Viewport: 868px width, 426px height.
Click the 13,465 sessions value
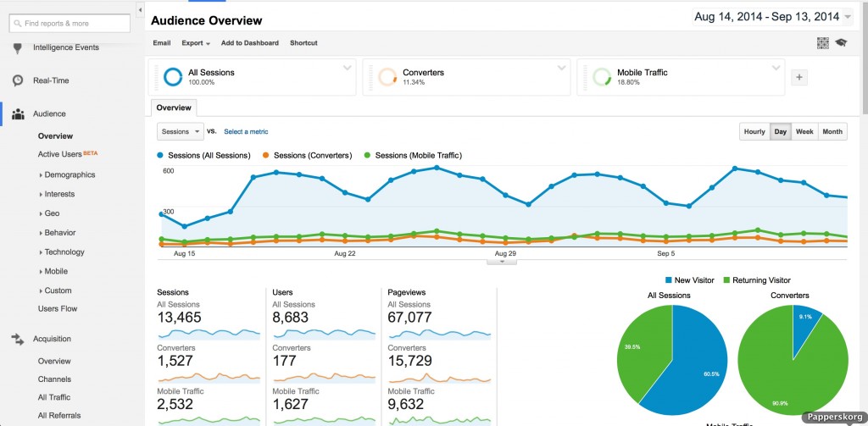pos(180,318)
